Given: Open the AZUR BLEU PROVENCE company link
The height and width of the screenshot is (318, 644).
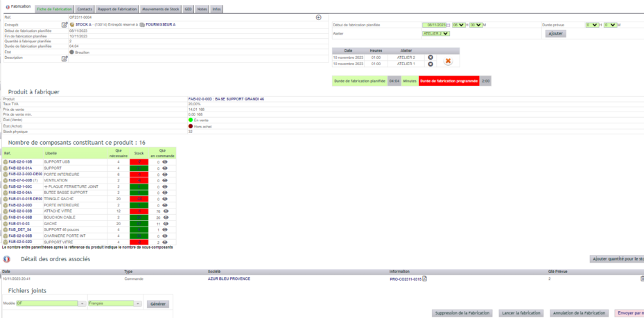Looking at the screenshot, I should tap(229, 279).
